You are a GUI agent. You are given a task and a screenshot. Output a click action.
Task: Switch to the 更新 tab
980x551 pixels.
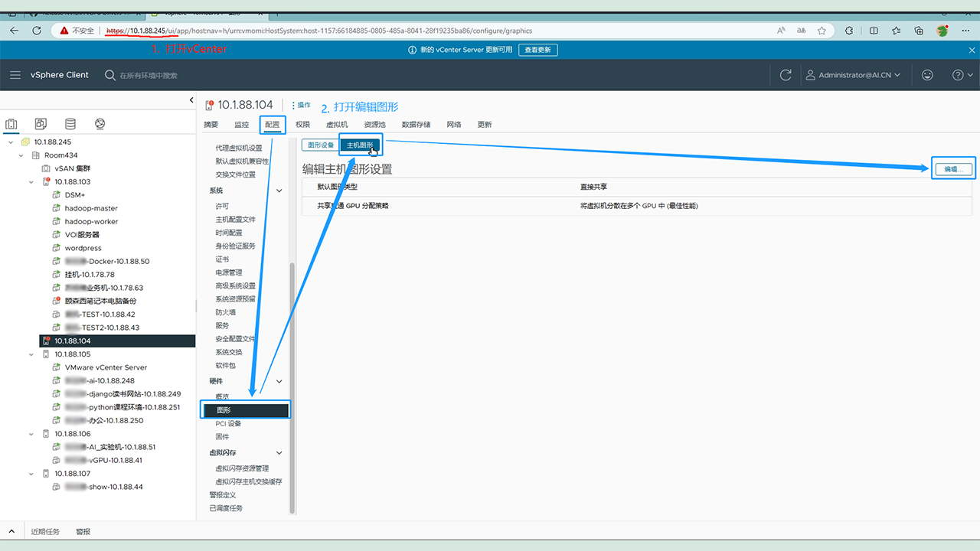pyautogui.click(x=485, y=125)
